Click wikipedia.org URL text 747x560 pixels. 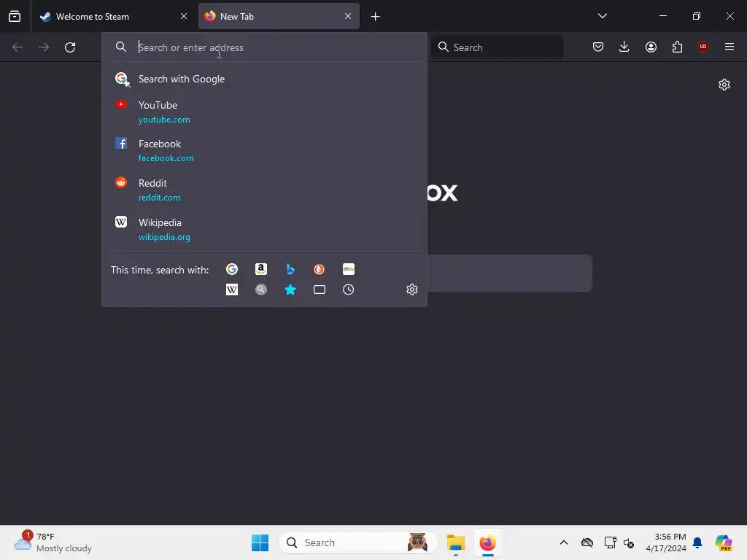[164, 237]
